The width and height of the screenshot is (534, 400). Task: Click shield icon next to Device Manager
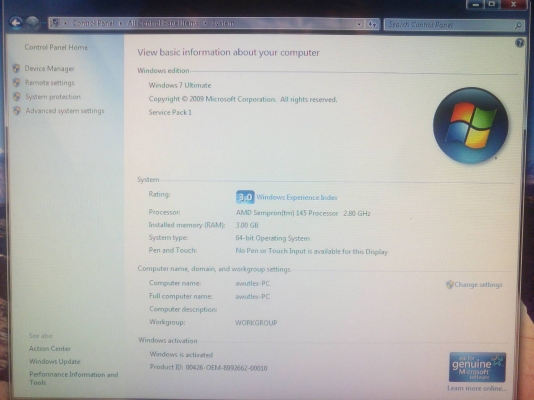click(x=16, y=68)
